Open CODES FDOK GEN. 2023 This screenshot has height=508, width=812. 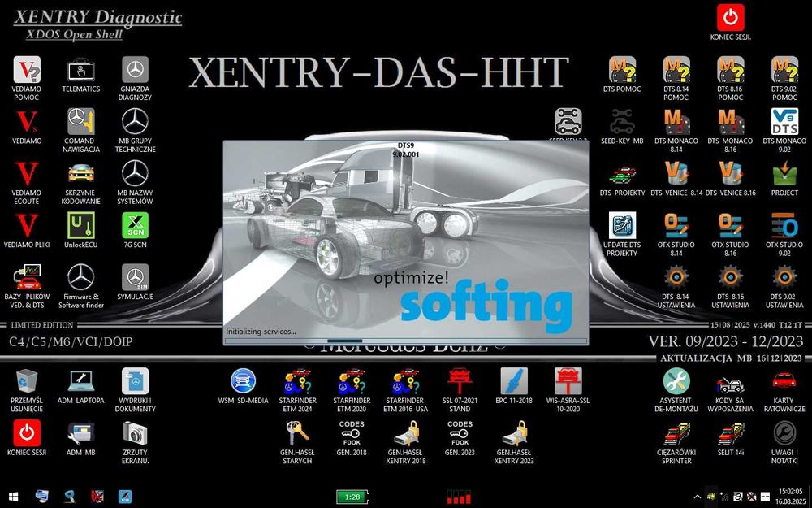point(460,433)
